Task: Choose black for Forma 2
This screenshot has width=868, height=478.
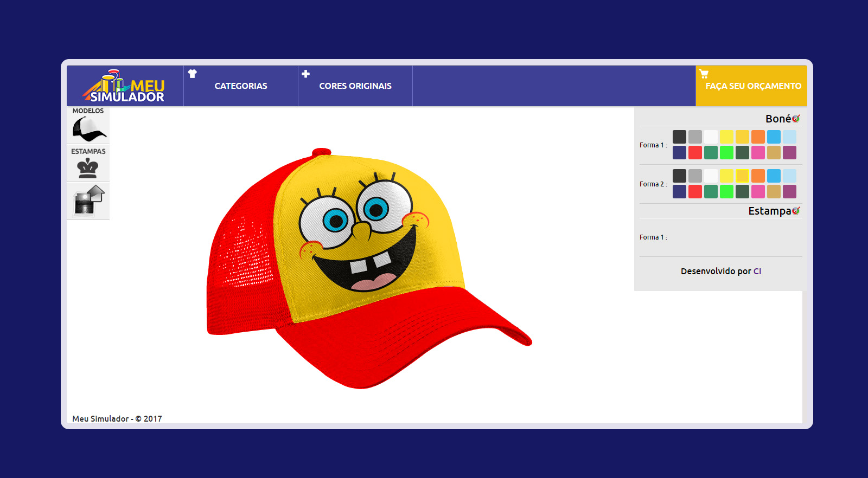Action: pos(679,176)
